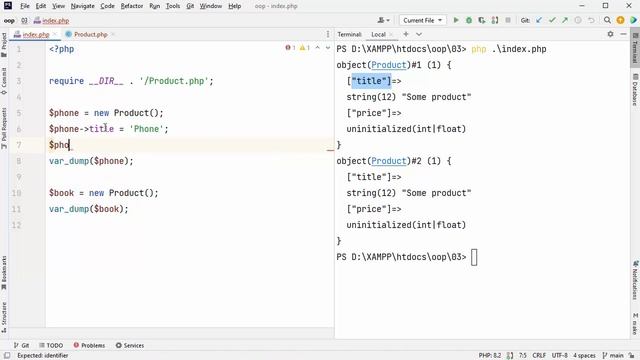The width and height of the screenshot is (640, 360).
Task: Open the Edit menu
Action: (41, 6)
